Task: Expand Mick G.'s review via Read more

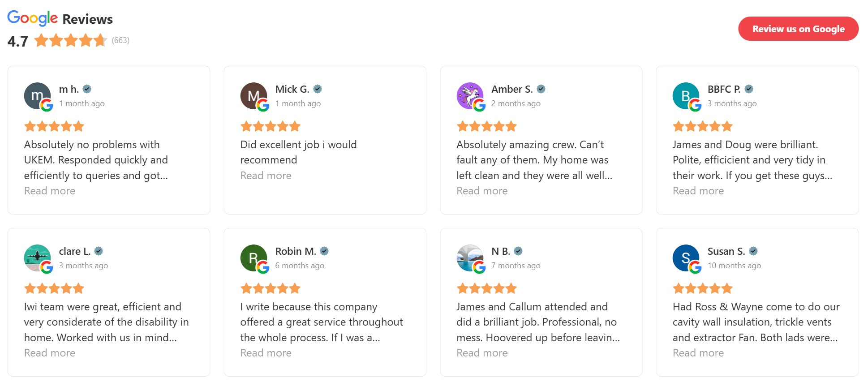Action: pyautogui.click(x=266, y=176)
